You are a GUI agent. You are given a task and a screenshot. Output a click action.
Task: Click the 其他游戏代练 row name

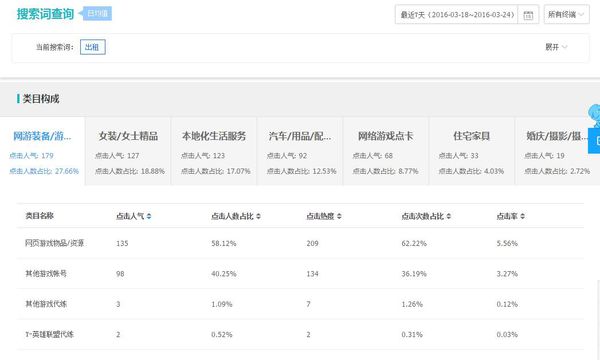tap(46, 304)
